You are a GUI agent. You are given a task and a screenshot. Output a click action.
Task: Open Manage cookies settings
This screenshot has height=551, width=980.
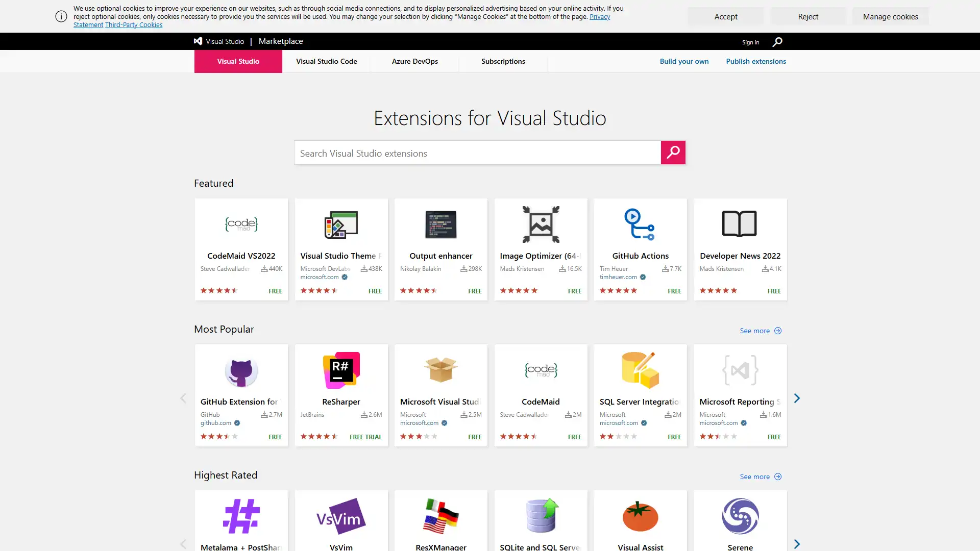[x=890, y=16]
